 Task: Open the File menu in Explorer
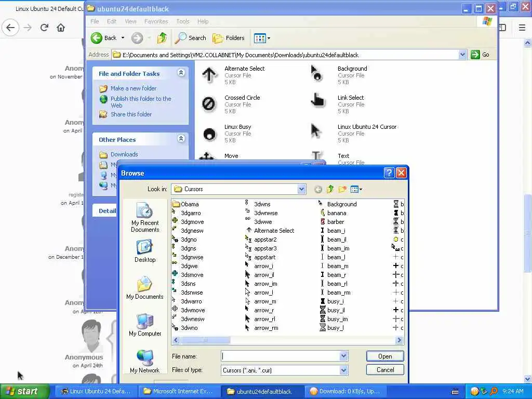pyautogui.click(x=95, y=21)
